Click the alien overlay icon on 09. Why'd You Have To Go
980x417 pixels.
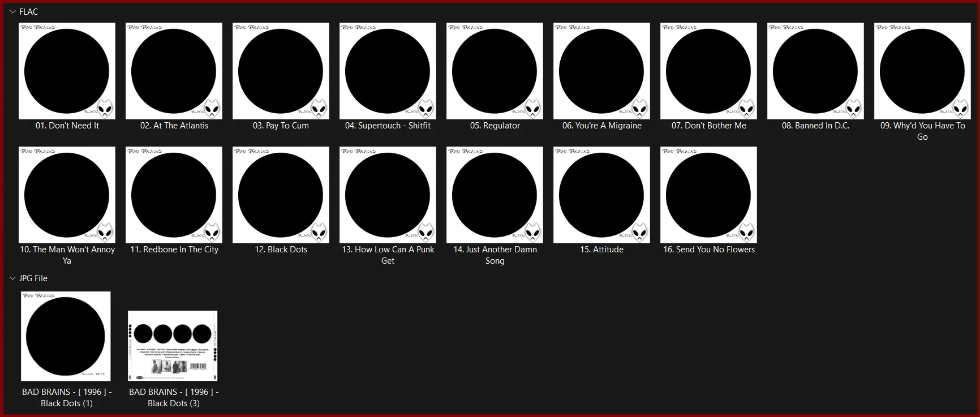point(961,108)
